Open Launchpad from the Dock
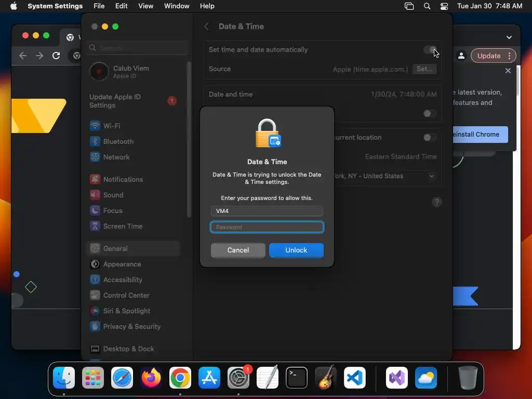Viewport: 532px width, 399px height. (x=93, y=378)
